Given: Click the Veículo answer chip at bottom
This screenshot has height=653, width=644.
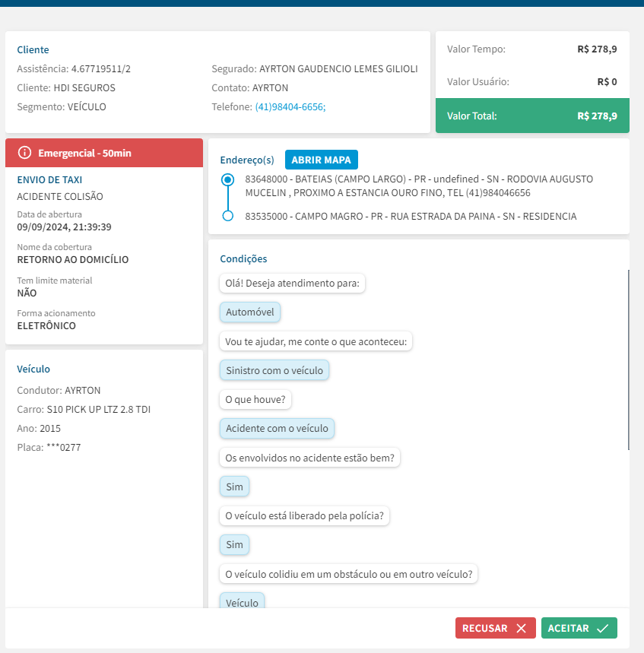Looking at the screenshot, I should pos(242,602).
